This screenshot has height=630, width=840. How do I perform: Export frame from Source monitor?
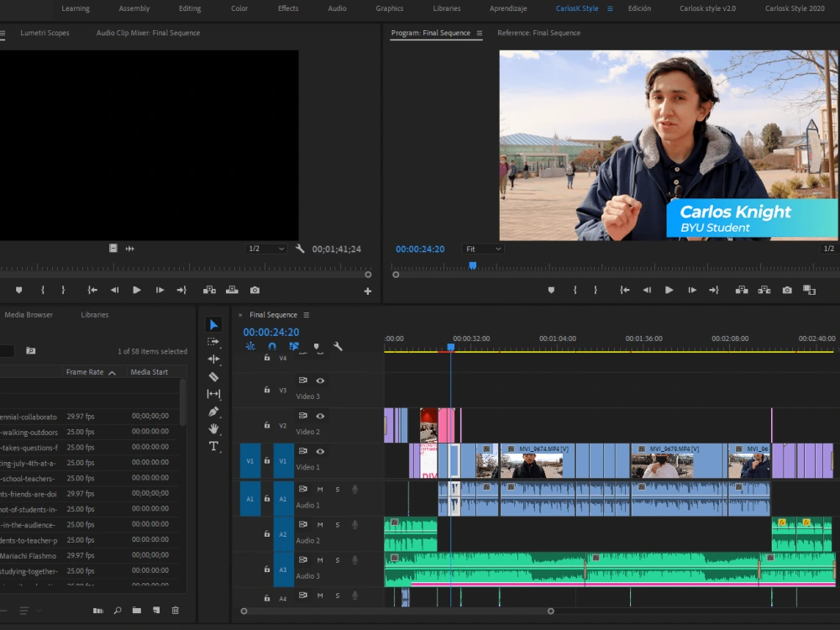[255, 290]
